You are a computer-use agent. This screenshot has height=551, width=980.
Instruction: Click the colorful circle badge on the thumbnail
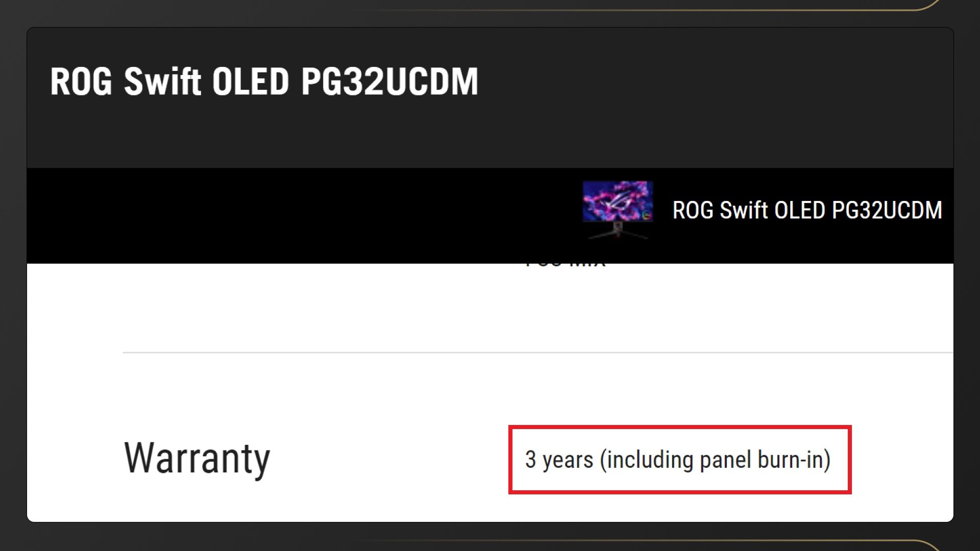pyautogui.click(x=647, y=215)
